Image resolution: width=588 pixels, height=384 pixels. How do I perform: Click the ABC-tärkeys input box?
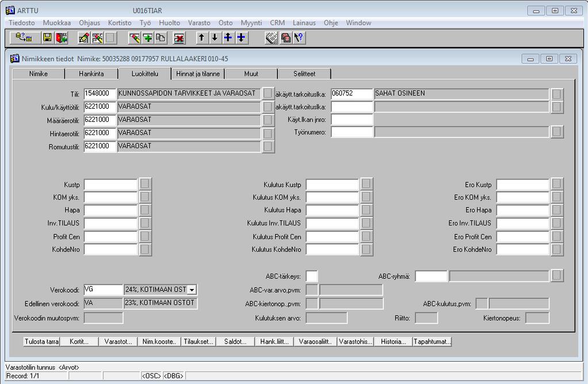coord(312,277)
